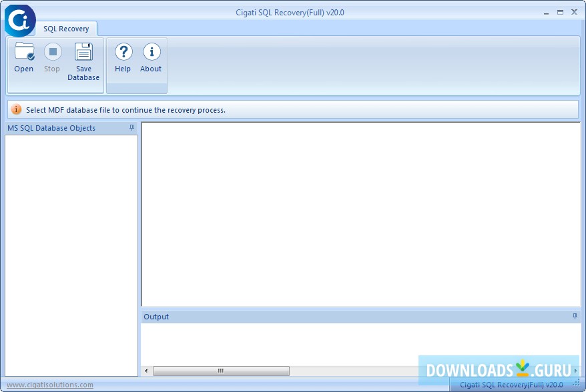Pin the MS SQL Database Objects panel
Viewport: 586px width, 392px height.
(x=131, y=128)
